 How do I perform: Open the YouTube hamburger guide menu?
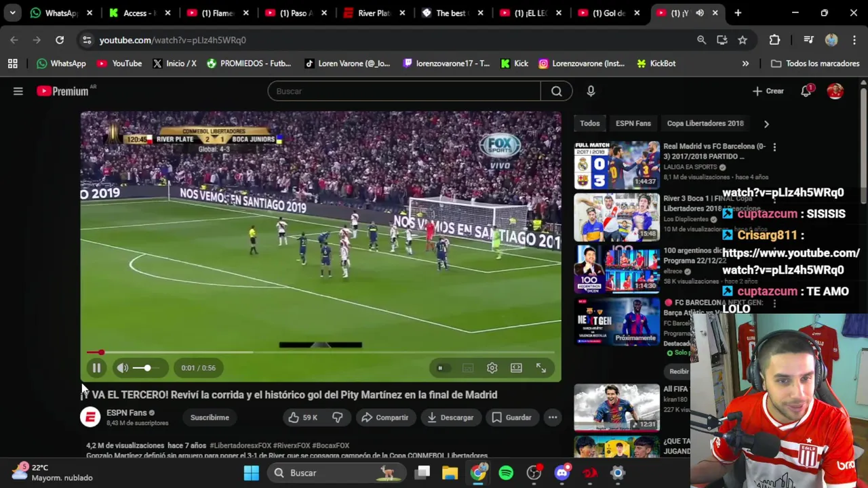pos(18,91)
